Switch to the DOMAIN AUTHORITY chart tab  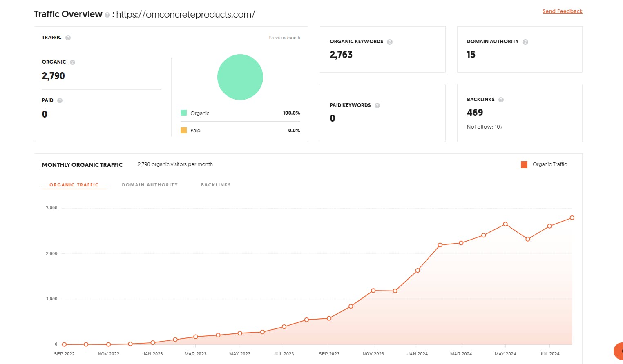point(150,185)
